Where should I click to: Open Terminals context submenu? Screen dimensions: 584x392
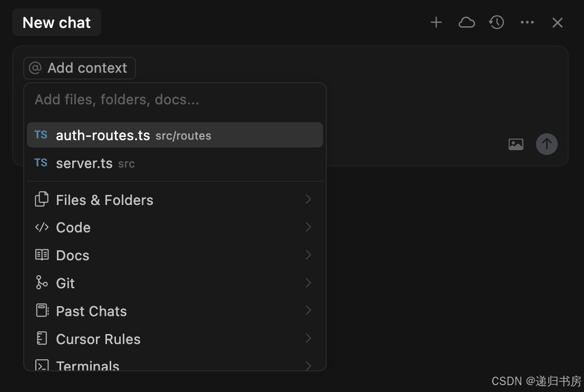[174, 365]
